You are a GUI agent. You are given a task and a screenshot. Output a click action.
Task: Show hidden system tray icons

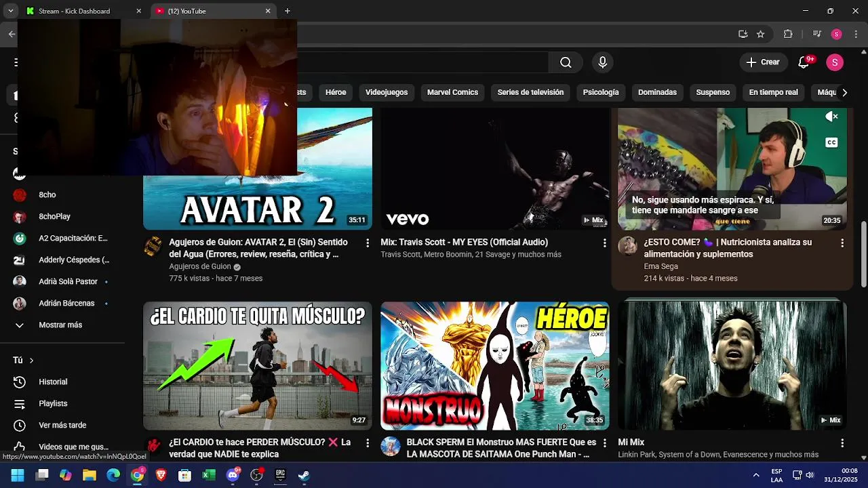756,475
